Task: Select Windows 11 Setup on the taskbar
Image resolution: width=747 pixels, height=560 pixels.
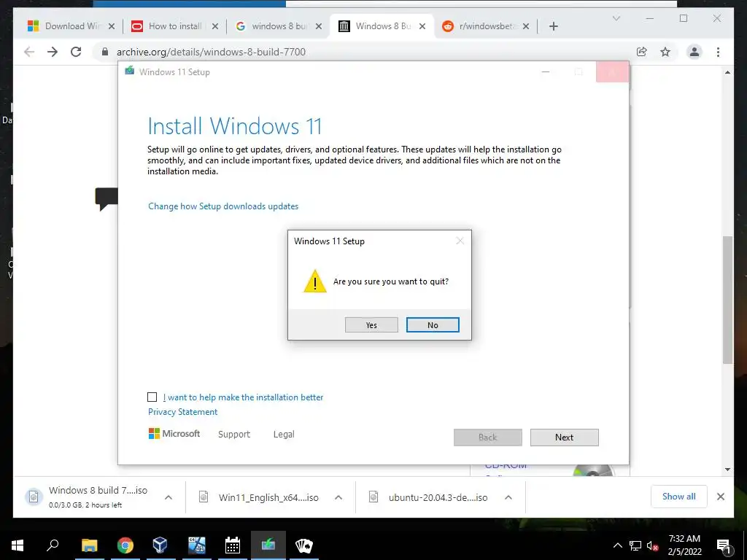Action: coord(268,545)
